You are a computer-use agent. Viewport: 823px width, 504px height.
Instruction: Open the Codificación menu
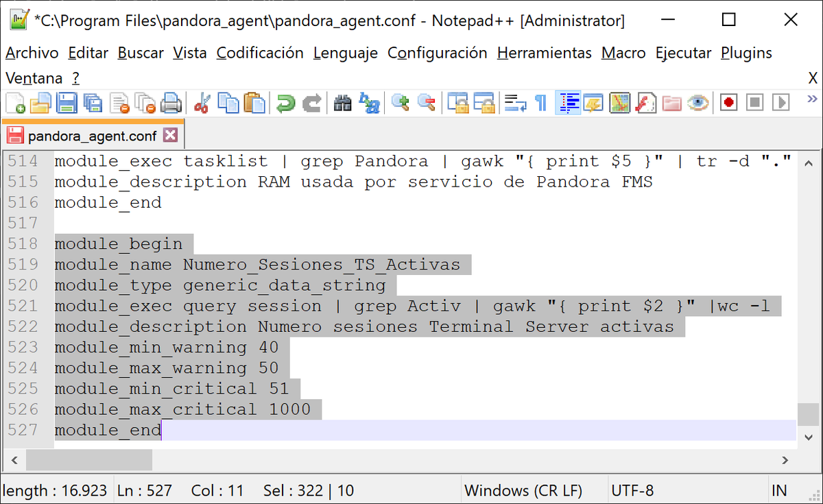tap(260, 53)
